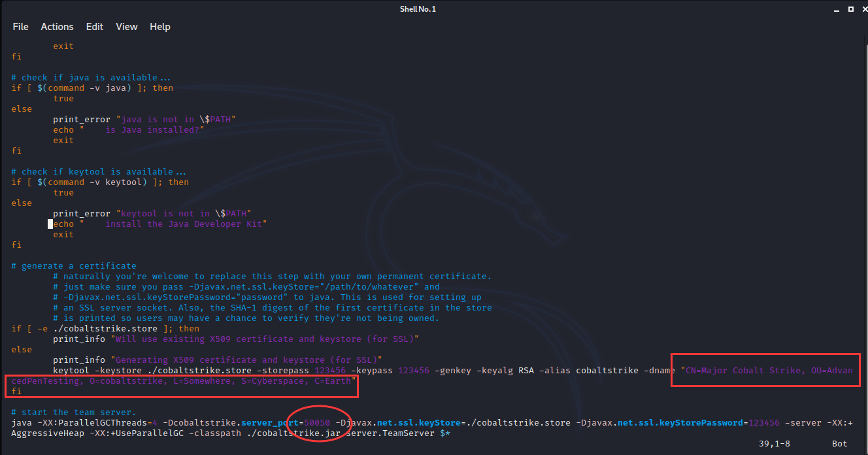Click the comment '# start the team server.'
The height and width of the screenshot is (455, 868).
[74, 413]
